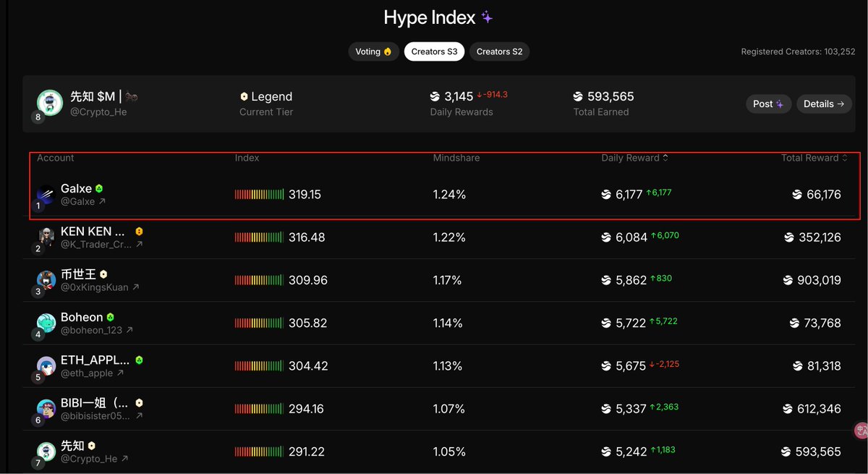
Task: Click 先知 avatar in row 7
Action: tap(46, 452)
